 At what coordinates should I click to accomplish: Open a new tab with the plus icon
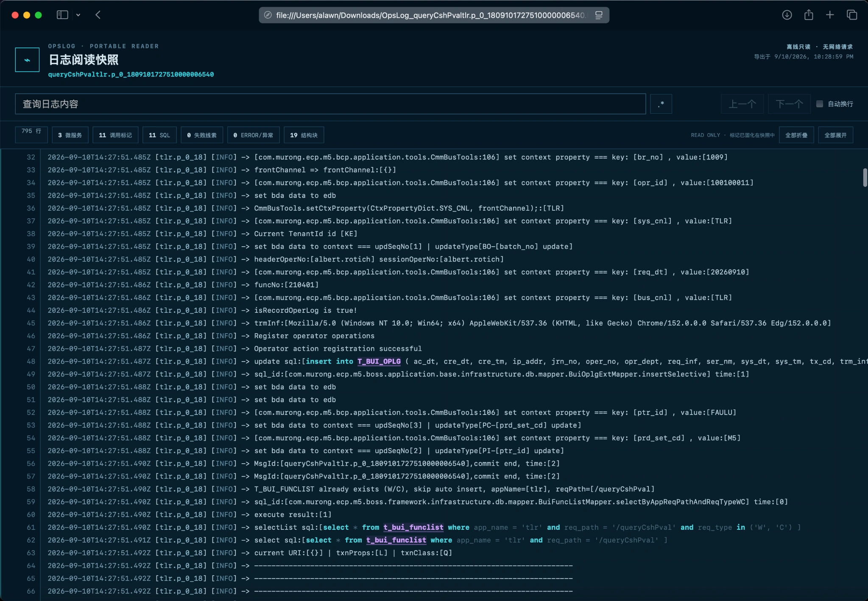point(830,15)
